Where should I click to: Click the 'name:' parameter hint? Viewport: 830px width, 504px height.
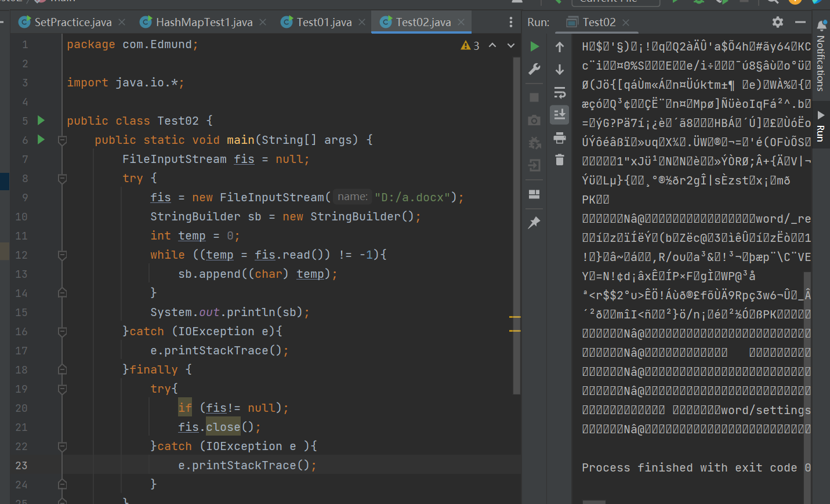pyautogui.click(x=352, y=197)
